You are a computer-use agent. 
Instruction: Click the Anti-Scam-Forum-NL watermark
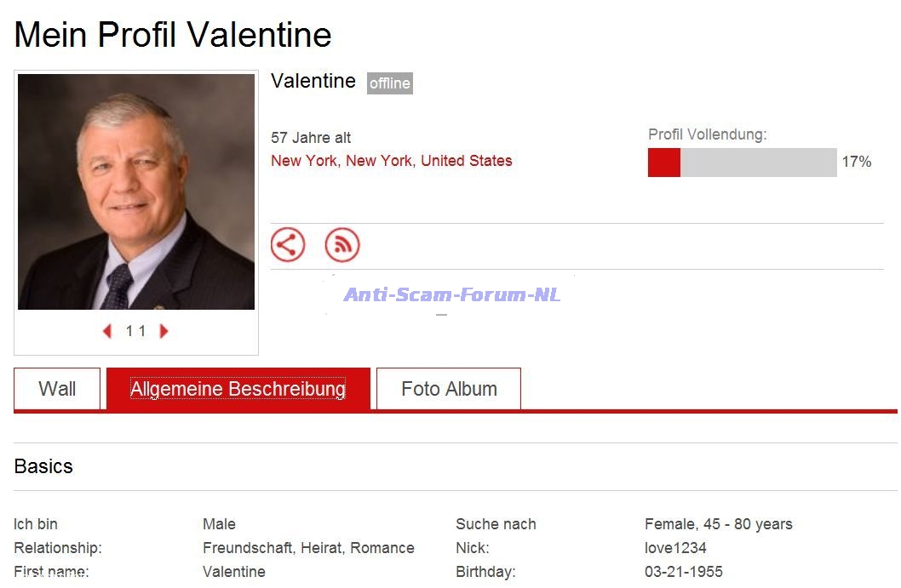click(x=451, y=295)
